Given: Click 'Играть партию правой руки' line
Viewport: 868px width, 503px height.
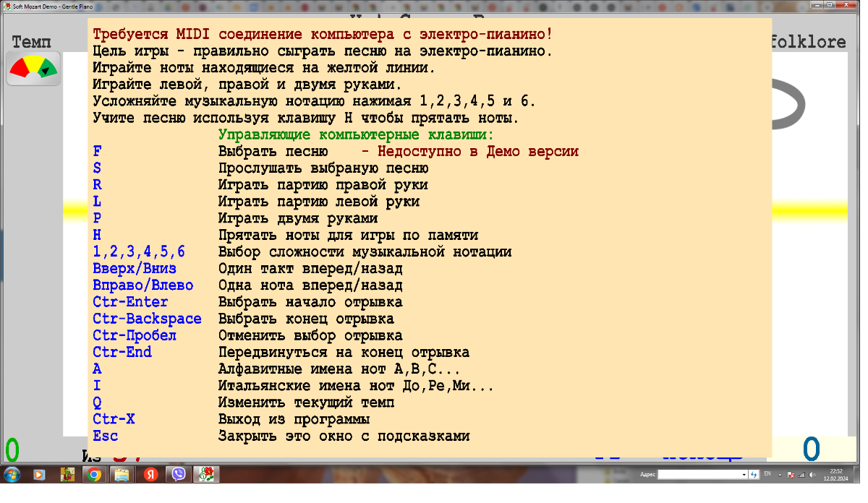Looking at the screenshot, I should click(x=323, y=185).
